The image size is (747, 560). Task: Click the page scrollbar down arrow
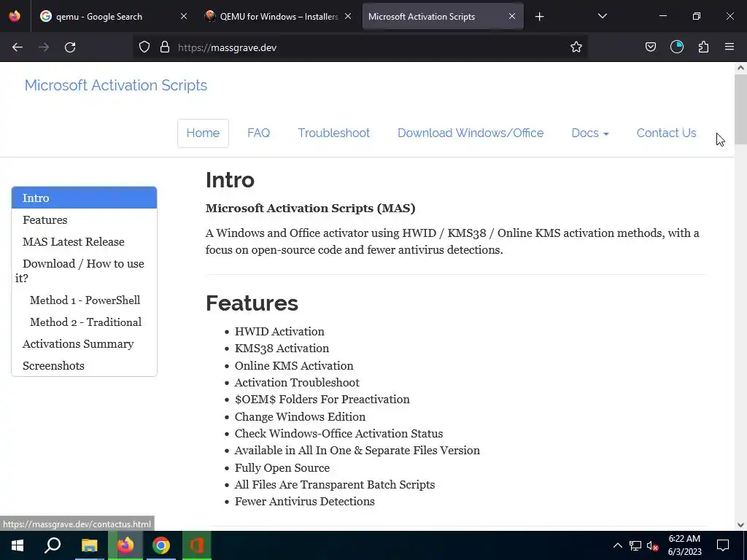(740, 525)
